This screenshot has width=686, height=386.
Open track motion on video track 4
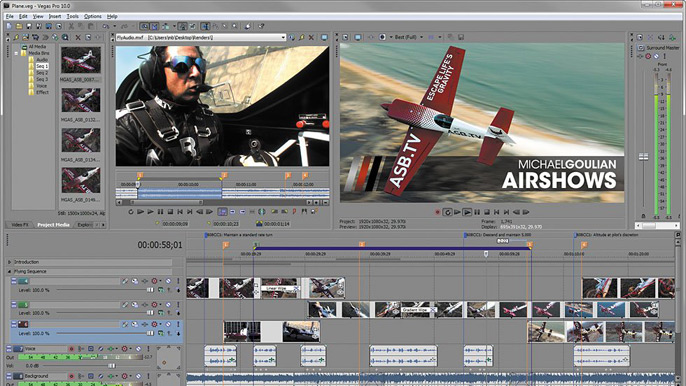click(135, 281)
